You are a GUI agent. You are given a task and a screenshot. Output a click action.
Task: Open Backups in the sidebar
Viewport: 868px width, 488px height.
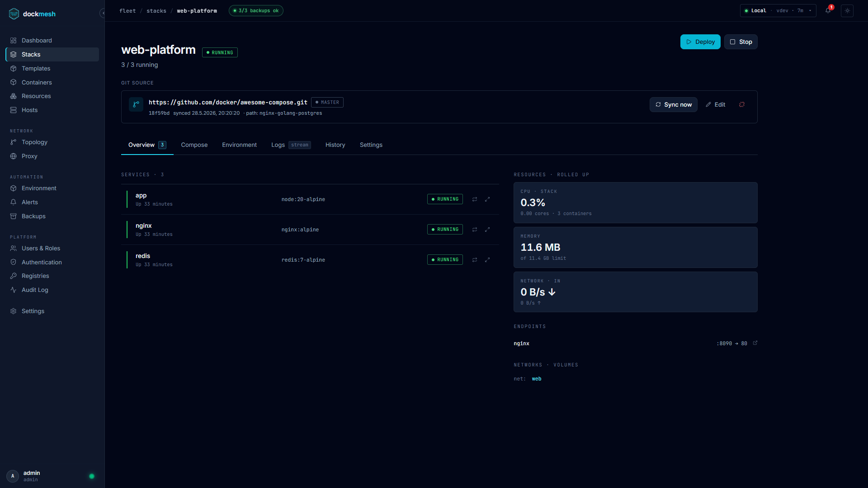tap(52, 216)
